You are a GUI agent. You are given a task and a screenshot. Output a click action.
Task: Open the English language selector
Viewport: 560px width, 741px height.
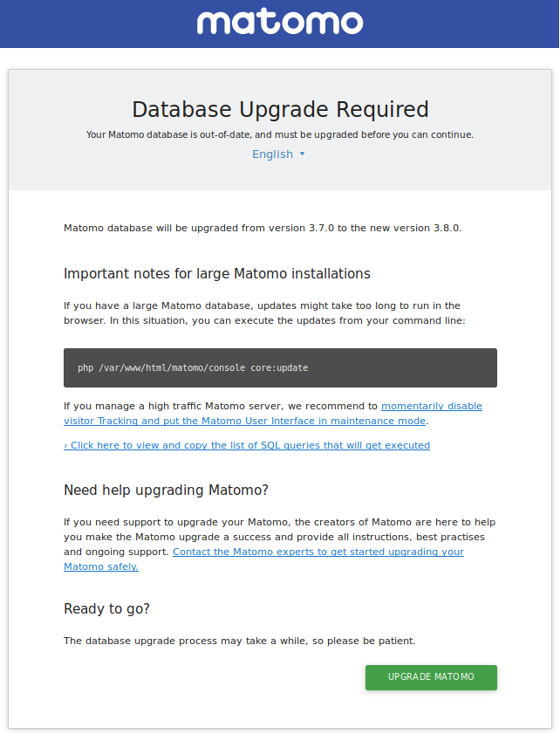coord(273,154)
